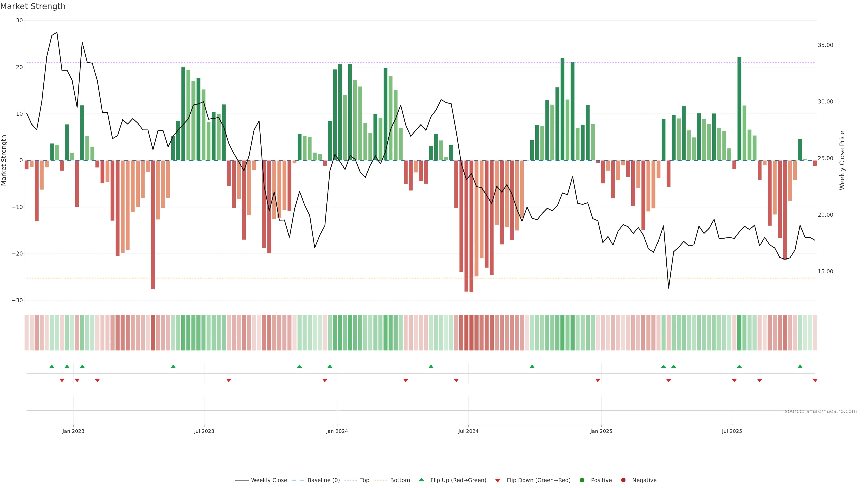Click the last red flip-down marker at far right
Viewport: 868px width, 488px height.
tap(815, 380)
